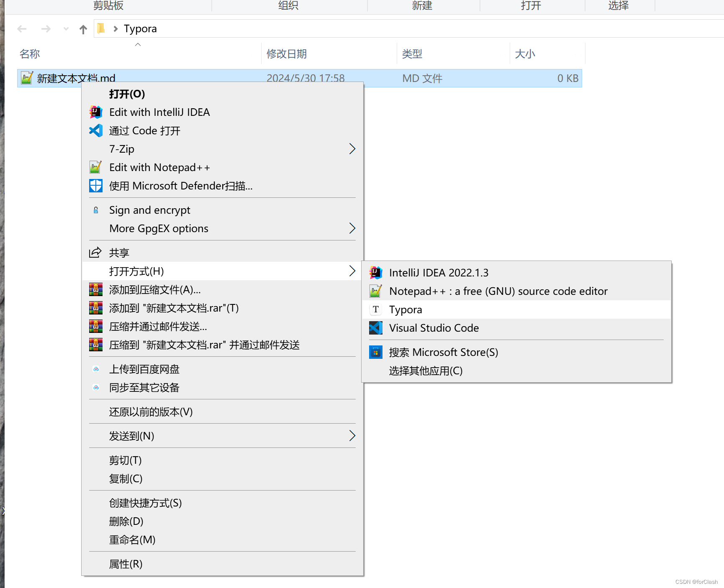Click the VS Code icon beside 通过 Code 打开
The width and height of the screenshot is (724, 588).
coord(96,130)
